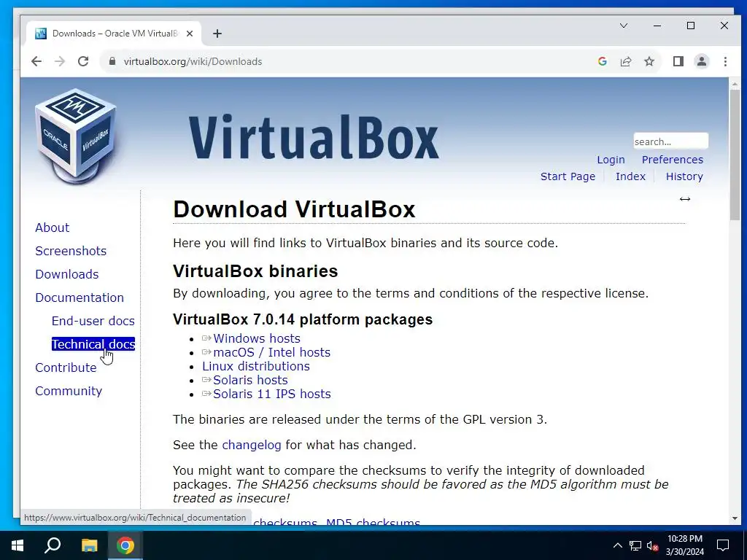This screenshot has height=560, width=747.
Task: Click the muted volume tray icon
Action: (653, 545)
